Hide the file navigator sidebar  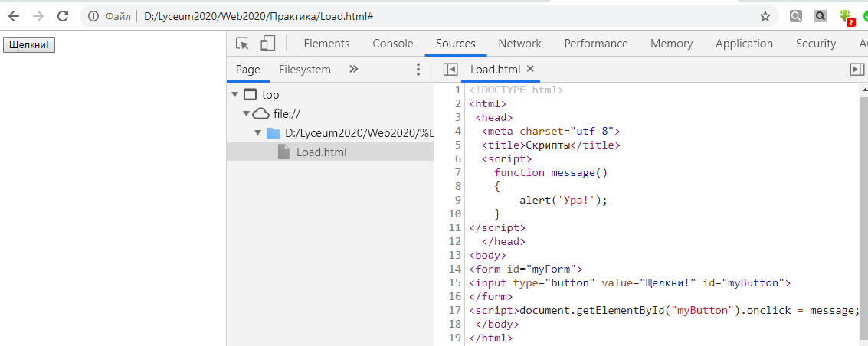(x=450, y=70)
